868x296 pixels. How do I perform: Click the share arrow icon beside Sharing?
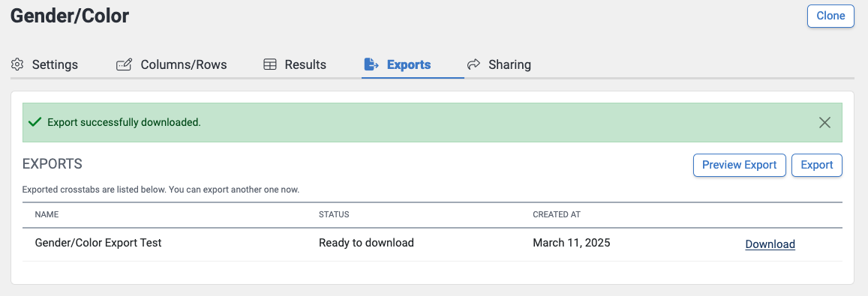(473, 64)
